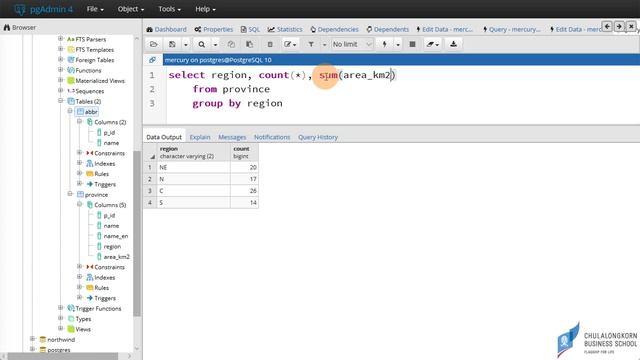Open the Clear eraser dropdown
This screenshot has height=360, width=640.
[x=433, y=44]
